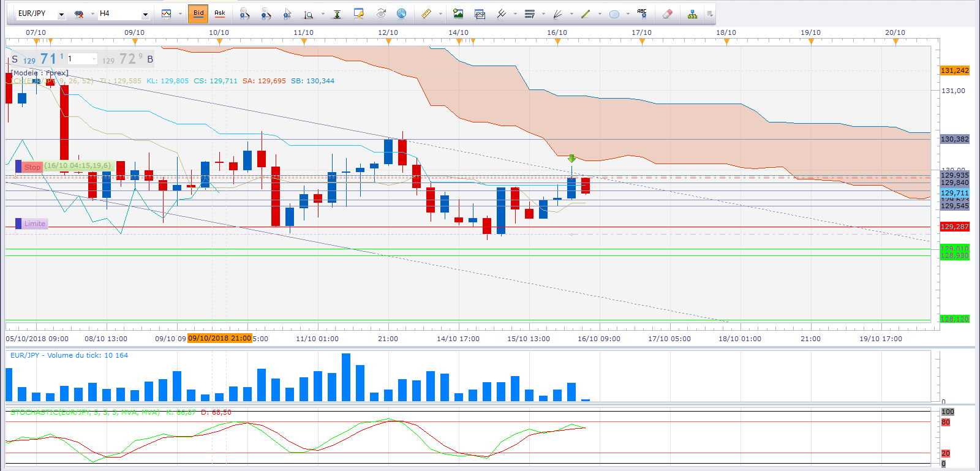This screenshot has height=471, width=980.
Task: Open the toolbar overflow options
Action: pos(710,13)
